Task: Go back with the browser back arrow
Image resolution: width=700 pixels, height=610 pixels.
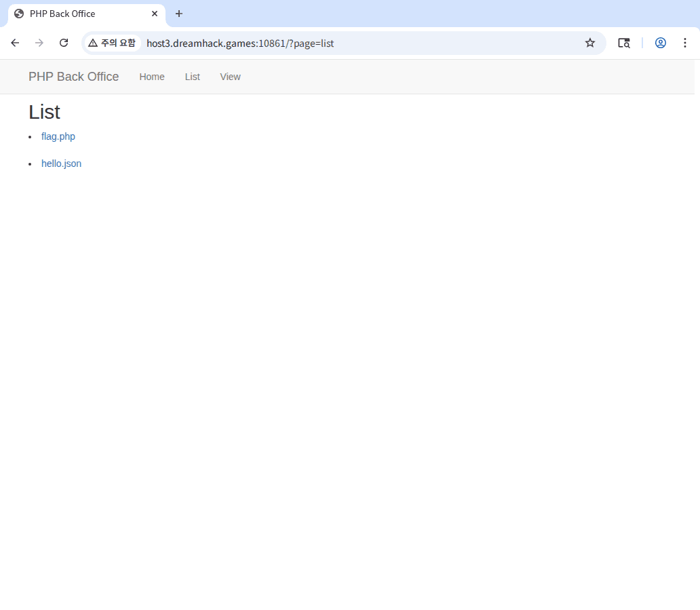Action: tap(15, 43)
